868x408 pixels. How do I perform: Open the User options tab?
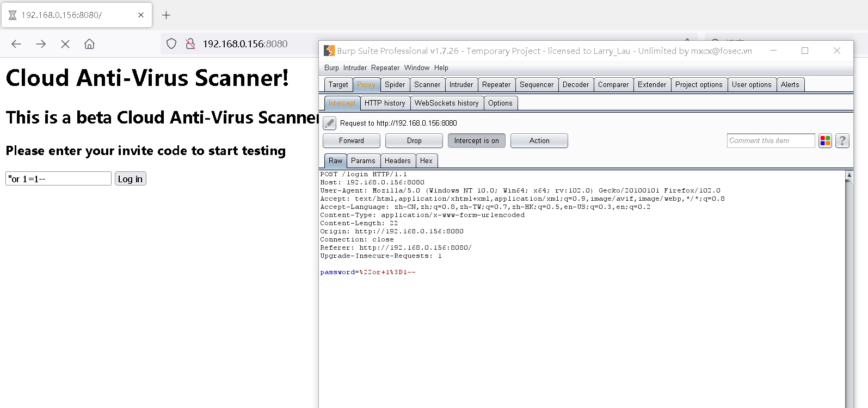click(x=752, y=85)
